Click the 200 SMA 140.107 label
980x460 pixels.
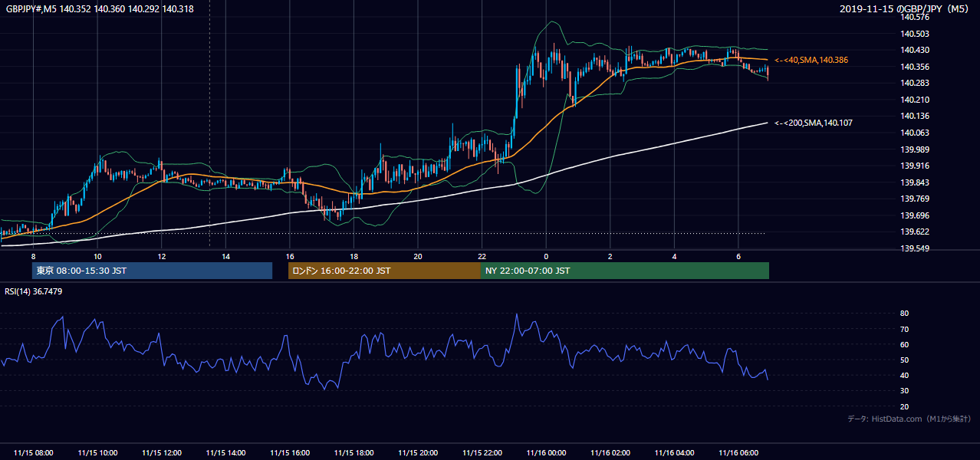814,123
